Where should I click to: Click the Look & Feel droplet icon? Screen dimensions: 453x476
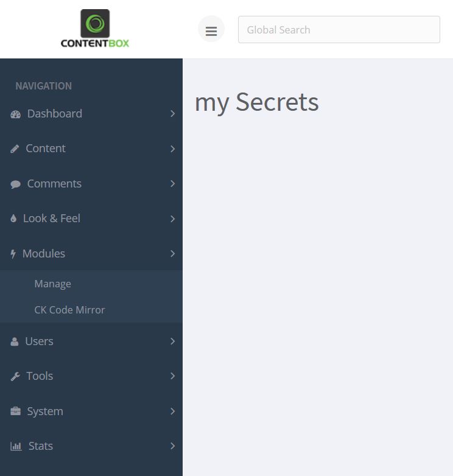point(13,219)
